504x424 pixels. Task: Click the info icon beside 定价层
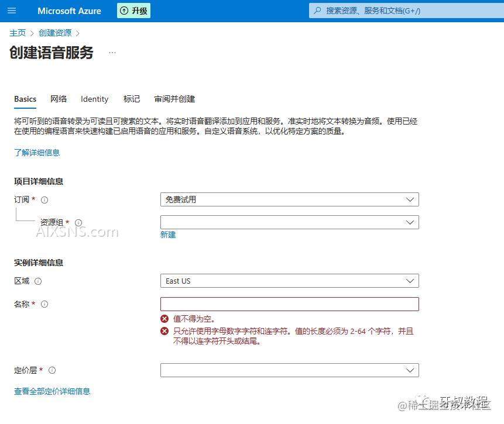52,370
